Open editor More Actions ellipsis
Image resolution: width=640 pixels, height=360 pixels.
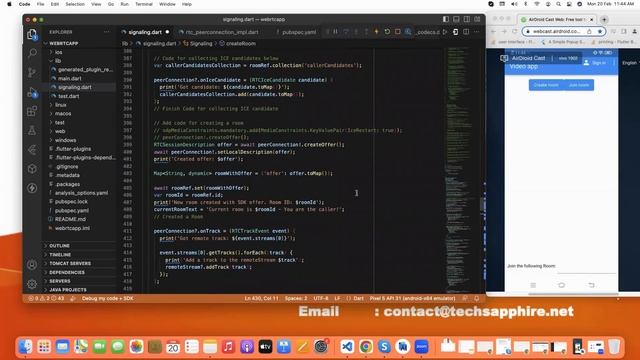pos(476,32)
